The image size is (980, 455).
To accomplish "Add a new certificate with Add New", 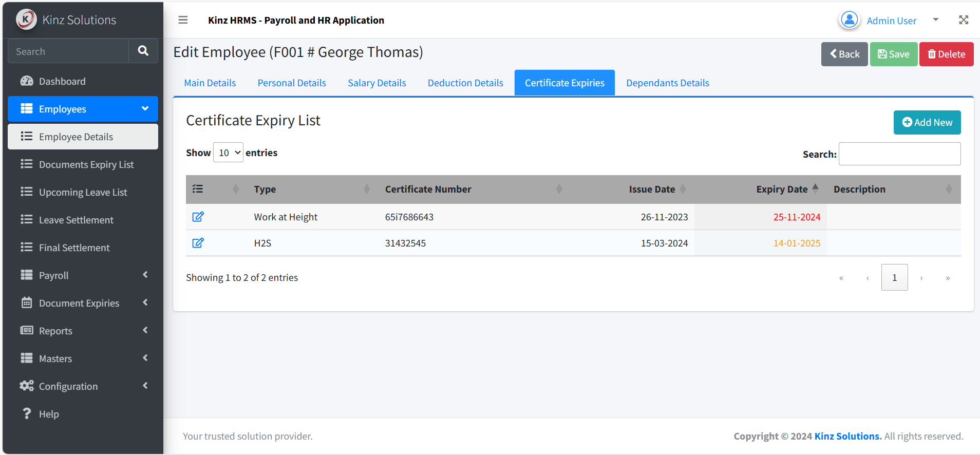I will click(x=927, y=122).
